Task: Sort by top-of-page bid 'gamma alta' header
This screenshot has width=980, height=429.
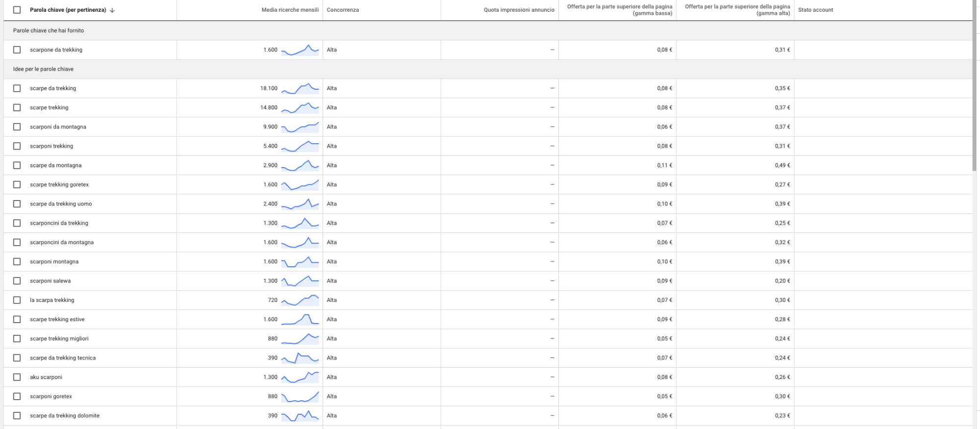Action: point(737,10)
